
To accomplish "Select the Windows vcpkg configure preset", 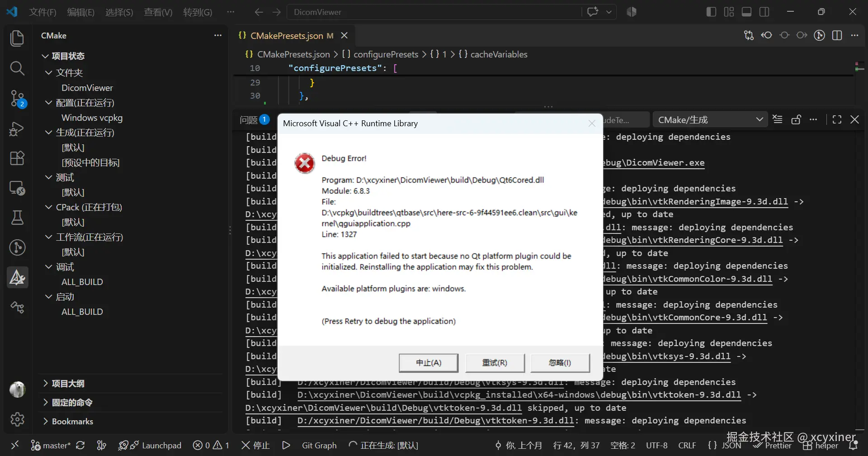I will 92,118.
